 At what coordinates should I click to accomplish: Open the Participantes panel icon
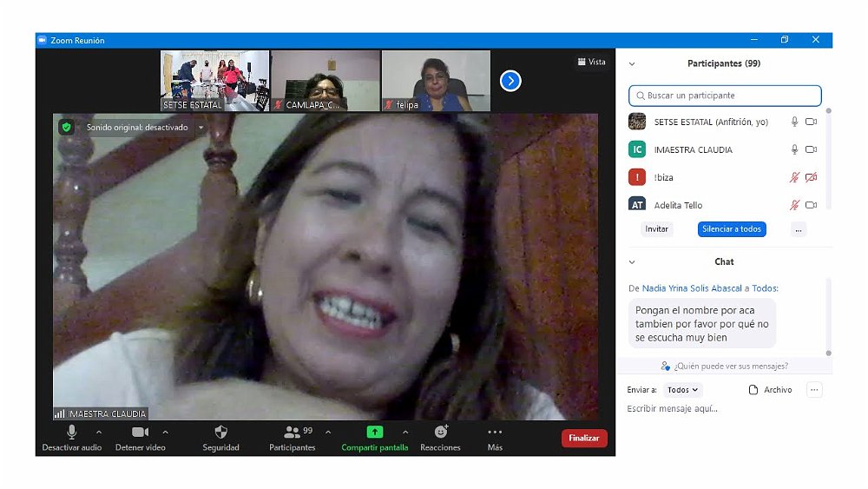point(292,432)
